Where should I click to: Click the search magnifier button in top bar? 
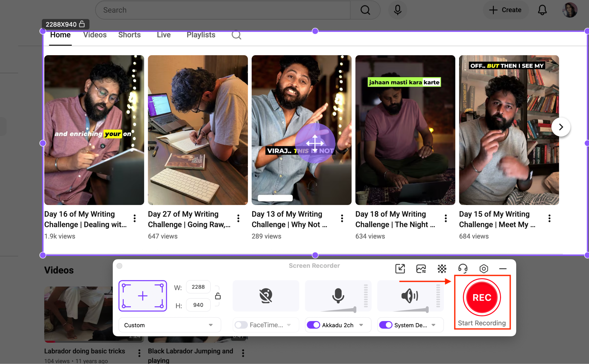(365, 10)
